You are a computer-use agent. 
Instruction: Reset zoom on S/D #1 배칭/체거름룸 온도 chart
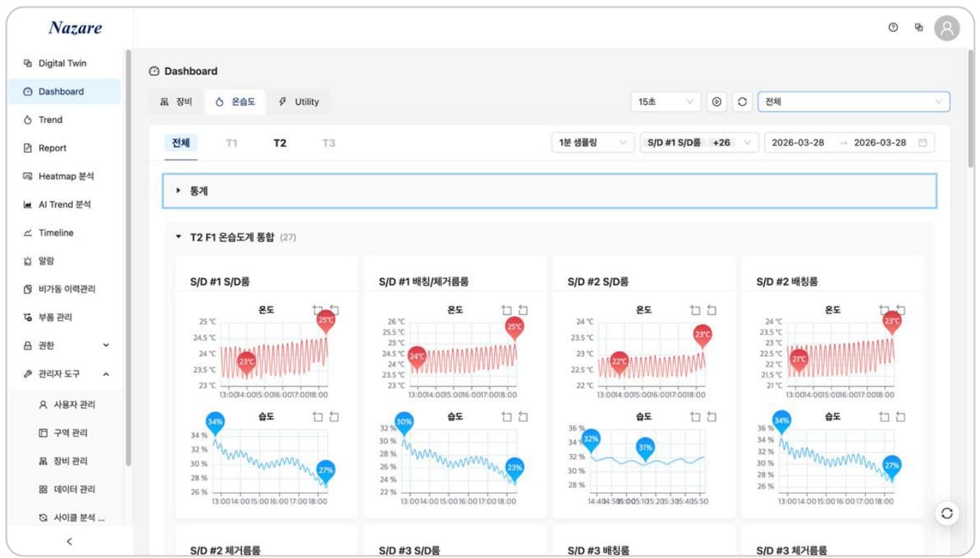pos(523,310)
